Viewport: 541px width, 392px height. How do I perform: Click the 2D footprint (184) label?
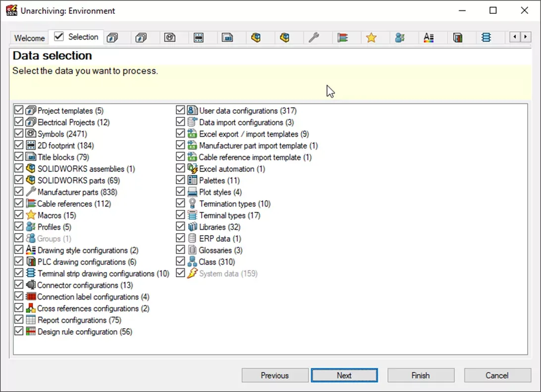pos(65,146)
